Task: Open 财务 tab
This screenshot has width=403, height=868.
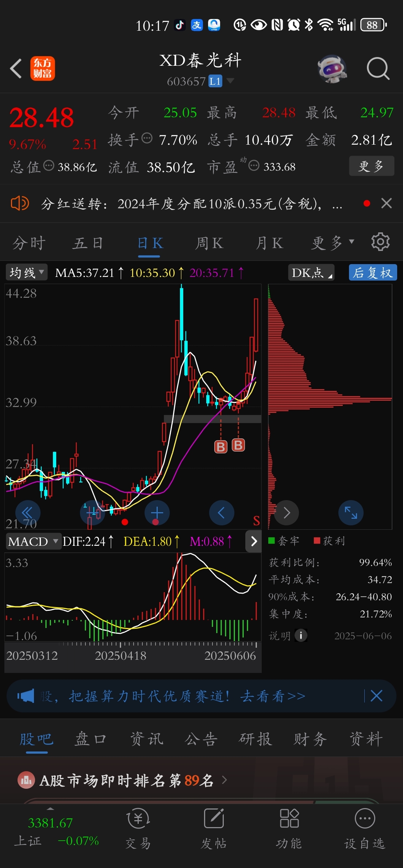Action: pos(310,739)
